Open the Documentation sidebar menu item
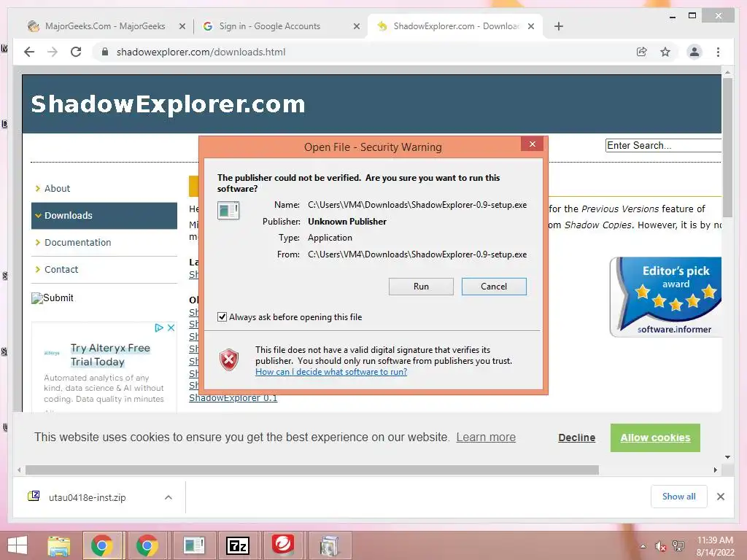This screenshot has height=560, width=747. (77, 242)
